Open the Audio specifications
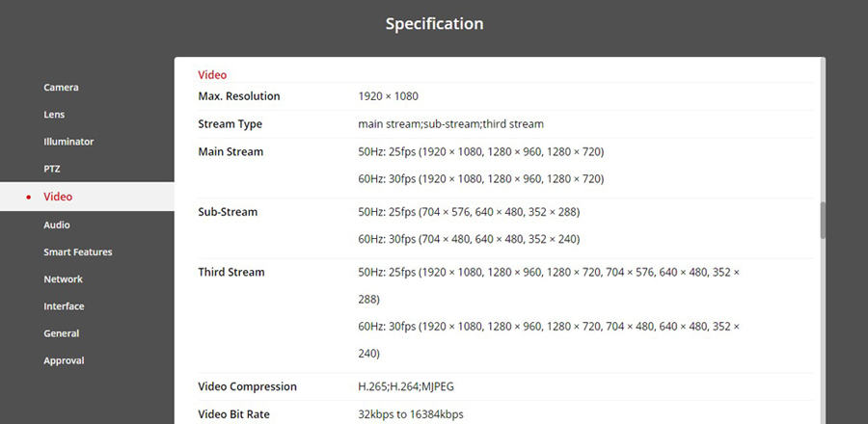This screenshot has height=424, width=868. point(57,225)
